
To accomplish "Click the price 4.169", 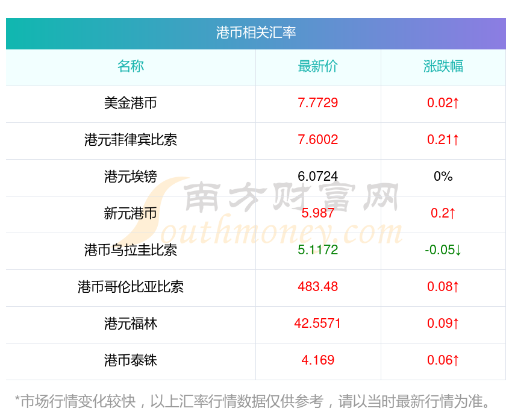I will [x=317, y=360].
